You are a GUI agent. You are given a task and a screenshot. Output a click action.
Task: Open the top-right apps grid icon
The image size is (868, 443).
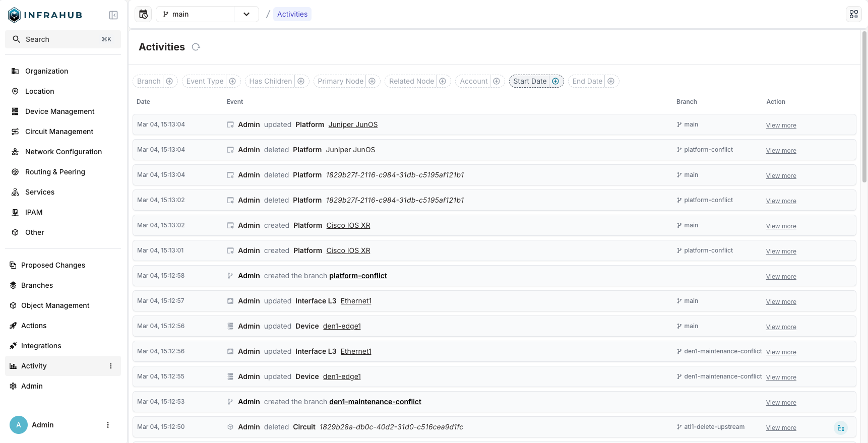853,14
